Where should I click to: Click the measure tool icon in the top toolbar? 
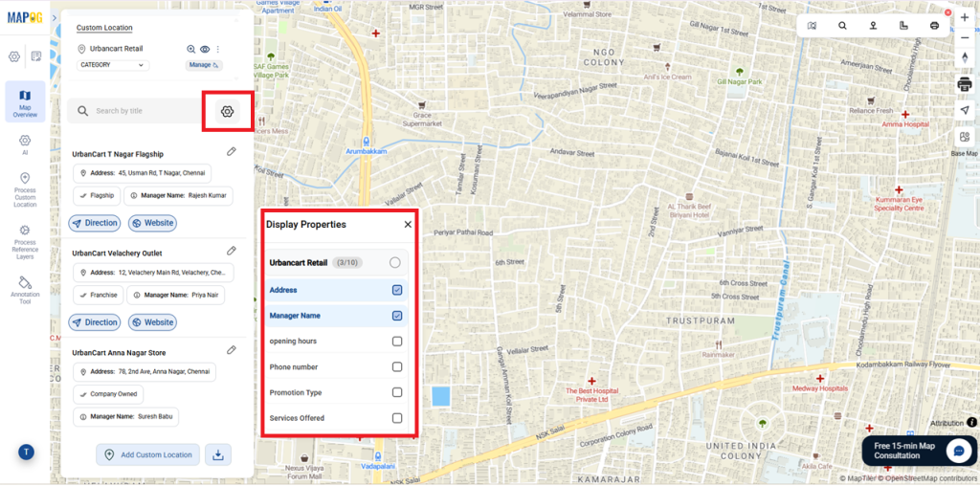click(903, 26)
